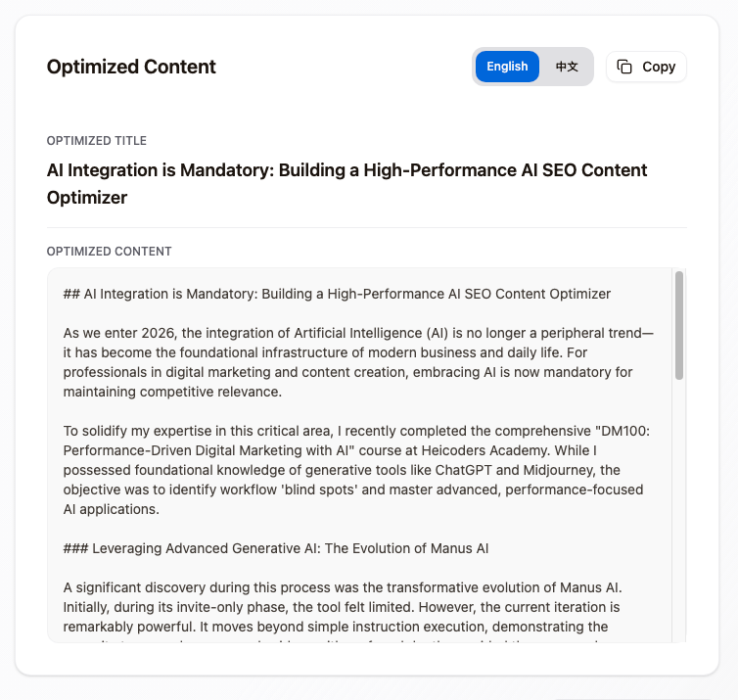Click the "## AI Integration is Mandatory" markdown line

point(337,294)
